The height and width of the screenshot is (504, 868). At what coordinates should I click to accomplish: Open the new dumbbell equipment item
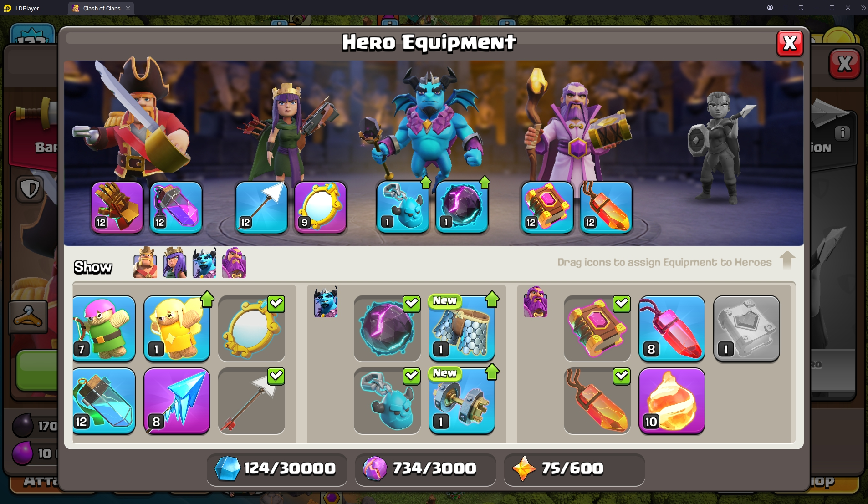click(462, 401)
